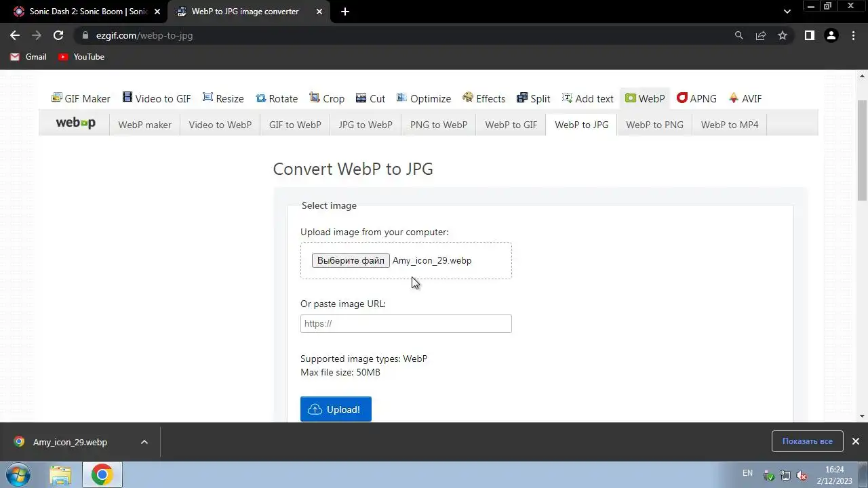Click EN language indicator in tray
The width and height of the screenshot is (868, 488).
coord(747,473)
